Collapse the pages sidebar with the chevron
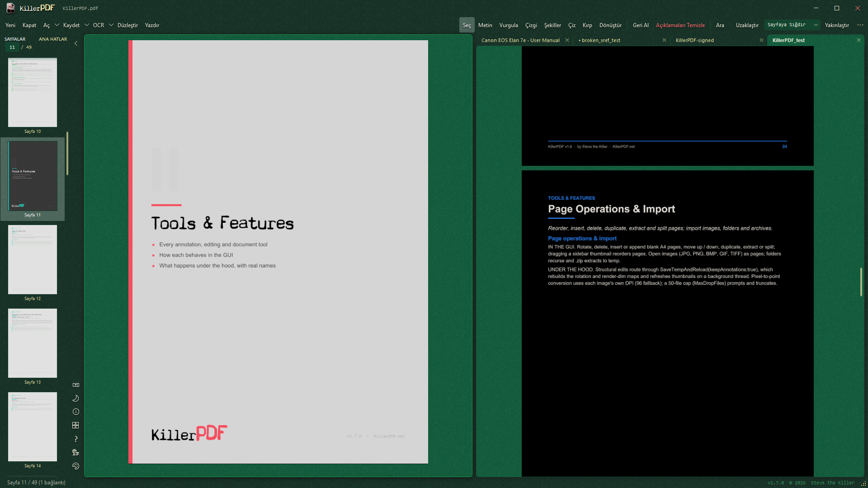Viewport: 868px width, 488px height. pos(76,43)
